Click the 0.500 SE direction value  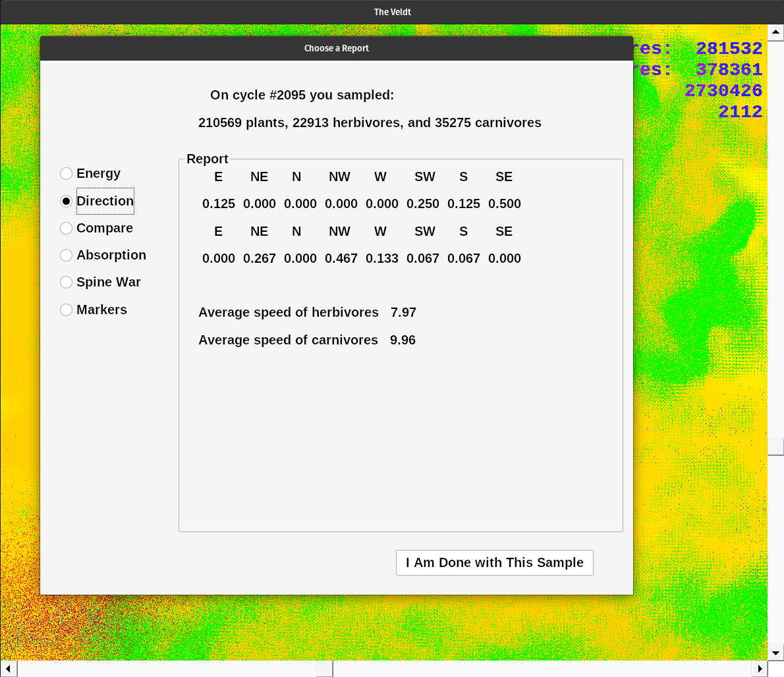pyautogui.click(x=504, y=203)
